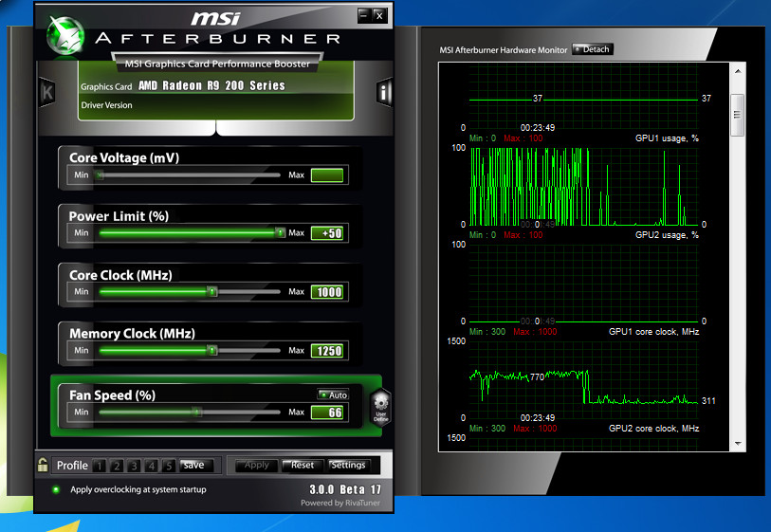
Task: Click the GPU2 usage graph
Action: pyautogui.click(x=583, y=284)
